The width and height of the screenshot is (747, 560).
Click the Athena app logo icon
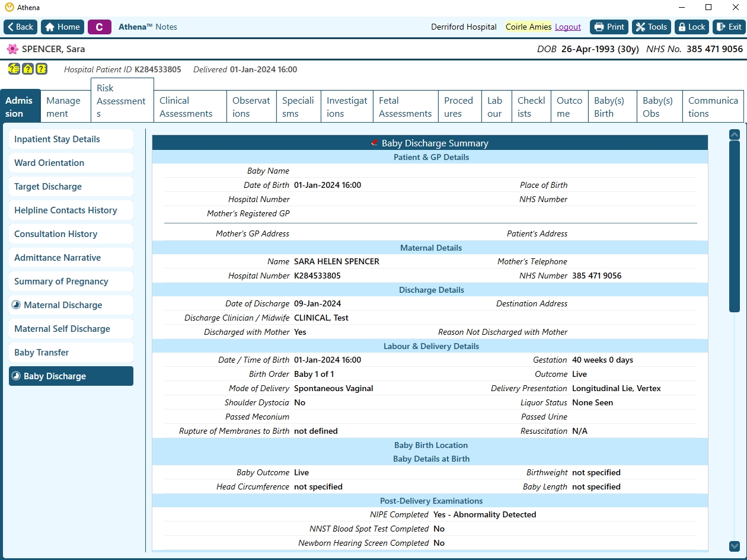tap(9, 7)
